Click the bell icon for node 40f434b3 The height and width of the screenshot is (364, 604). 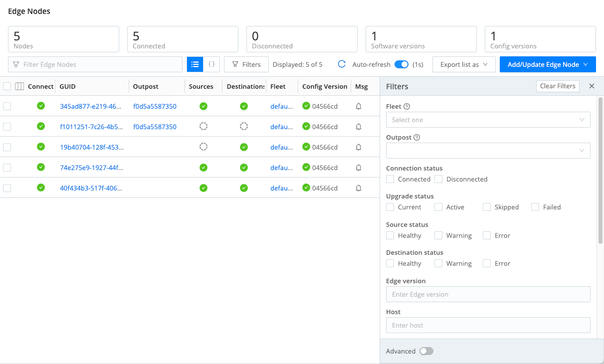pyautogui.click(x=358, y=188)
